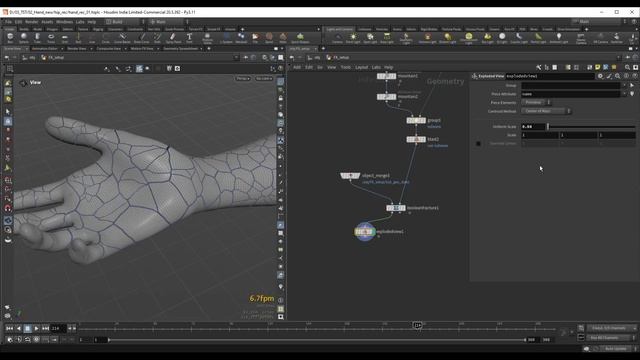
Task: Click the timeline current frame marker
Action: coord(417,325)
